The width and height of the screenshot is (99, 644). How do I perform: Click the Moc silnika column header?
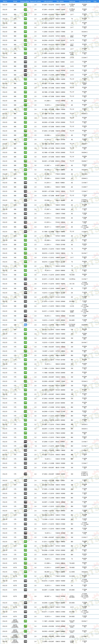coord(60,1)
